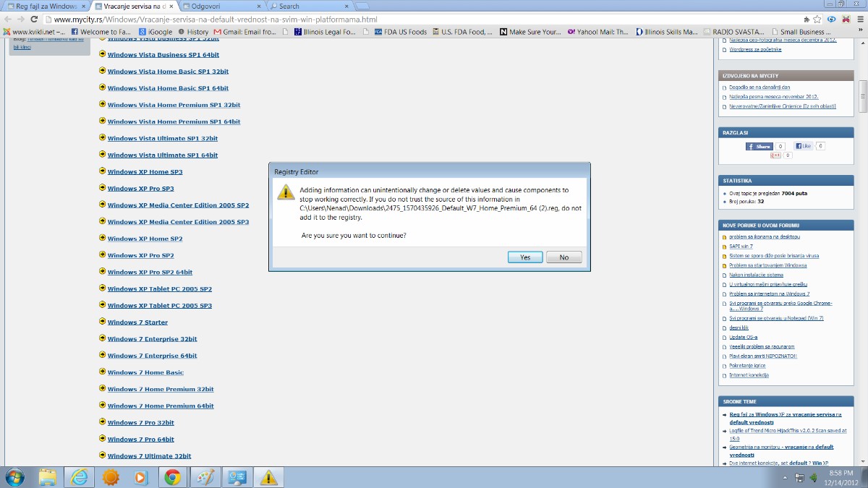
Task: Open 'Dogodilo se na današnji dan' sidebar link
Action: click(759, 87)
